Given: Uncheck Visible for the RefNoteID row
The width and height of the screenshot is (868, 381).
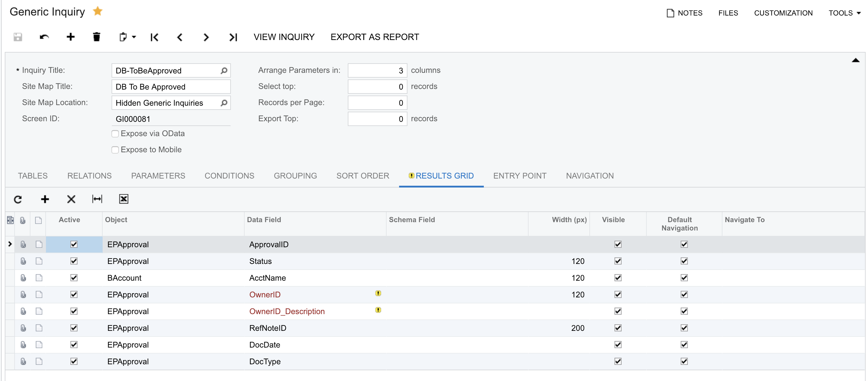Looking at the screenshot, I should (618, 328).
